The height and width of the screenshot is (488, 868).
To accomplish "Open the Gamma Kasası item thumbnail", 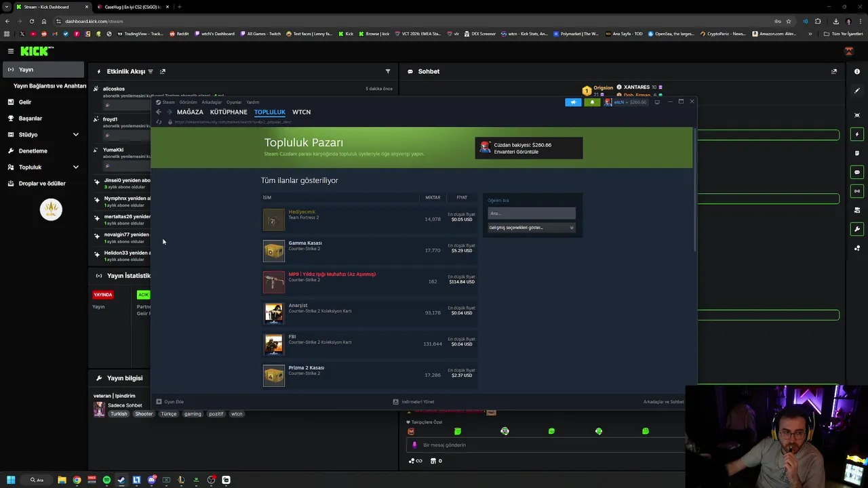I will tap(274, 251).
